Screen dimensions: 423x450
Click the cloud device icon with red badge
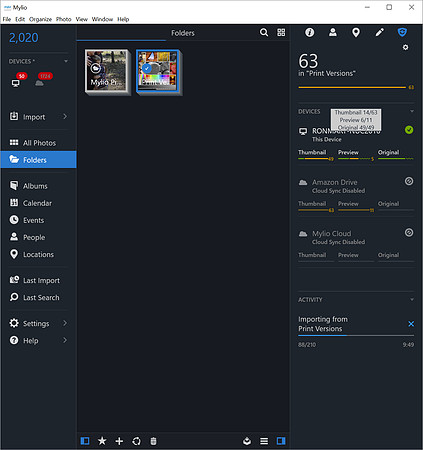[x=39, y=83]
